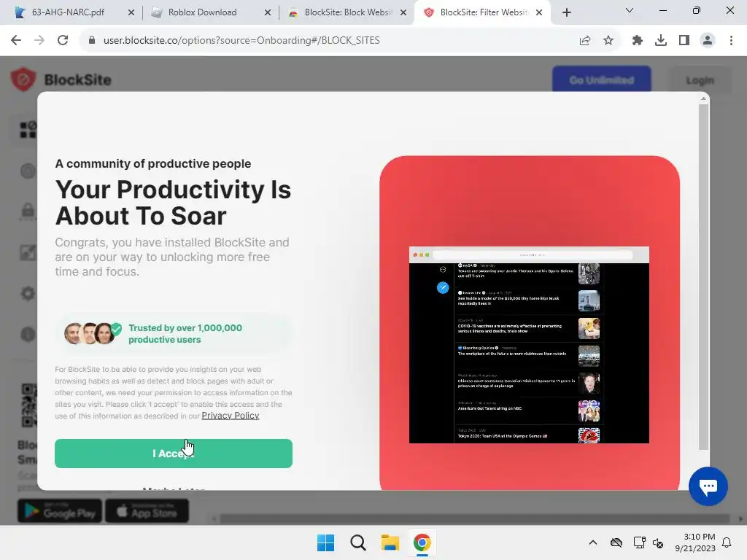The image size is (747, 560).
Task: Switch to the BlockSite: Block Websites tab
Action: coord(348,12)
